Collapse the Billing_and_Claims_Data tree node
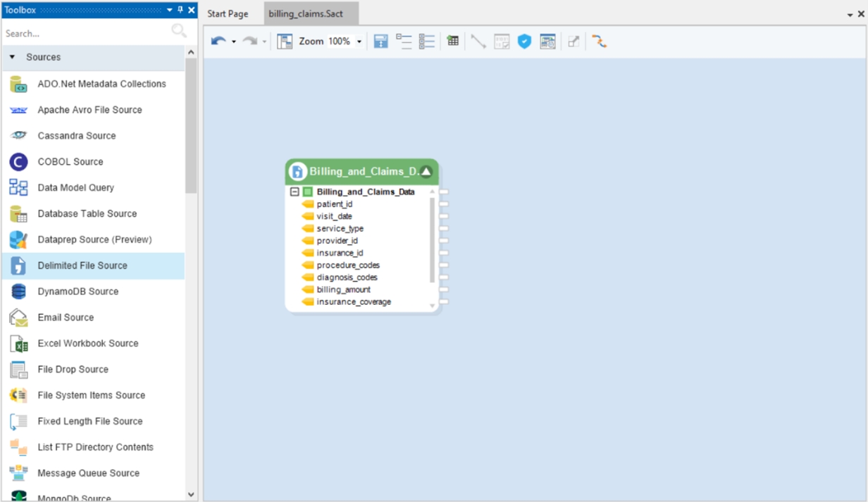 [294, 192]
